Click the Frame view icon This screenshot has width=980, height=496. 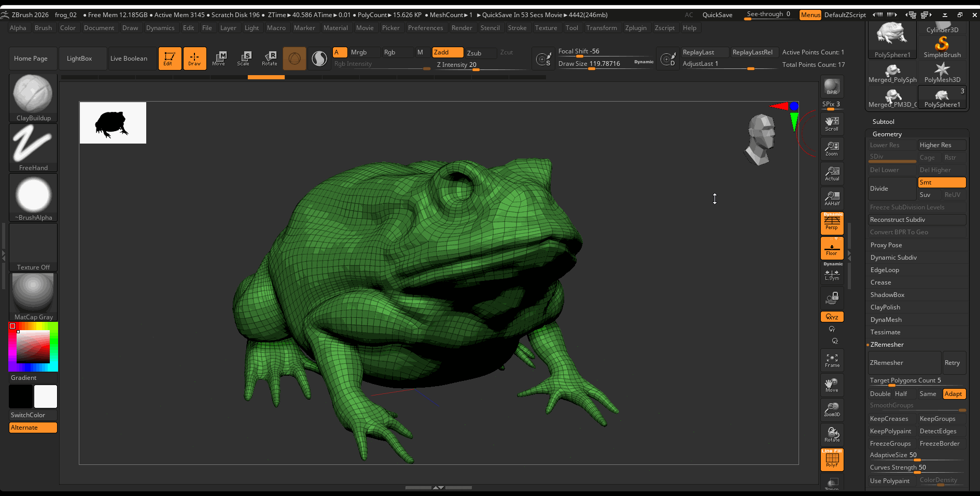[832, 360]
